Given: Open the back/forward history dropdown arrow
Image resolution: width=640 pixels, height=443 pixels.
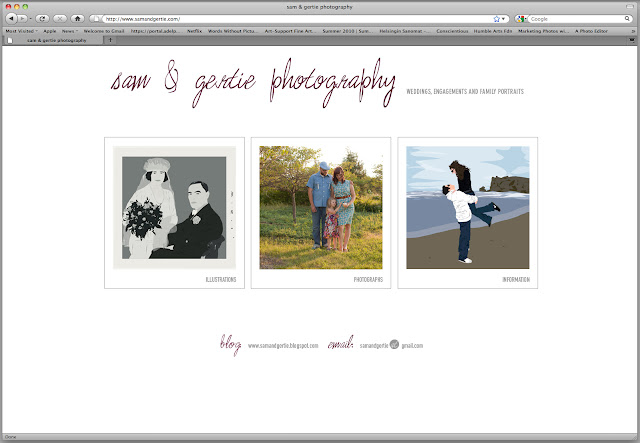Looking at the screenshot, I should pyautogui.click(x=31, y=19).
